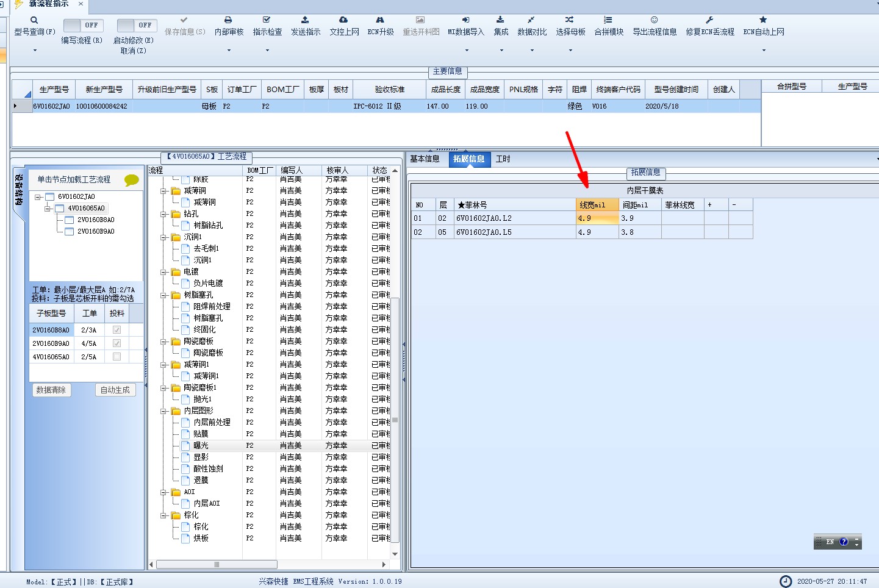Click the 生产型号 column header in main info

(54, 90)
